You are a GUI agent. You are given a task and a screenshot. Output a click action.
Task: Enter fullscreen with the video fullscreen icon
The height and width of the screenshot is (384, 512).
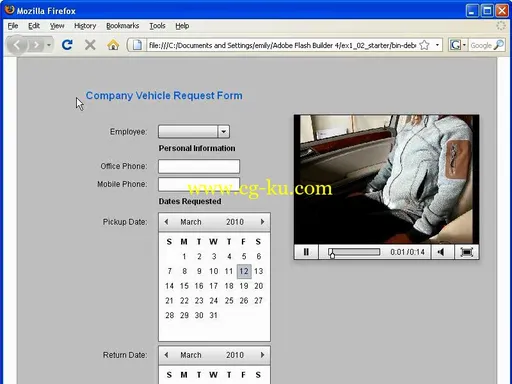coord(467,252)
